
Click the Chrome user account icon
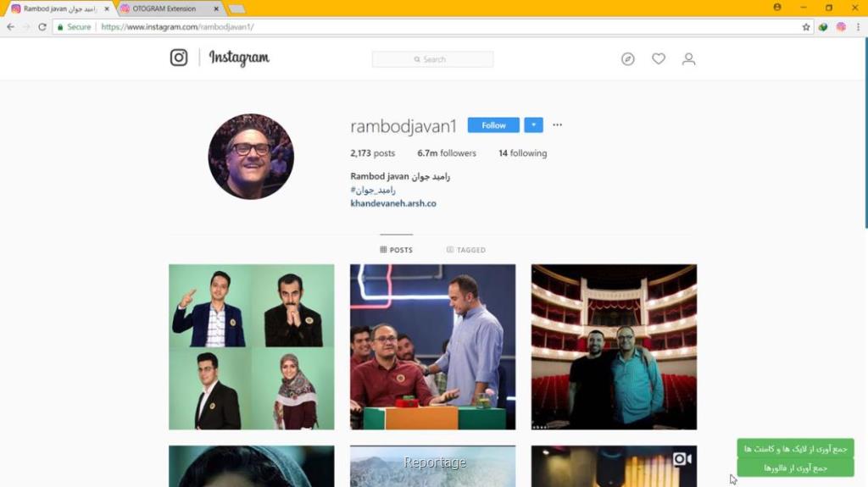click(x=777, y=7)
